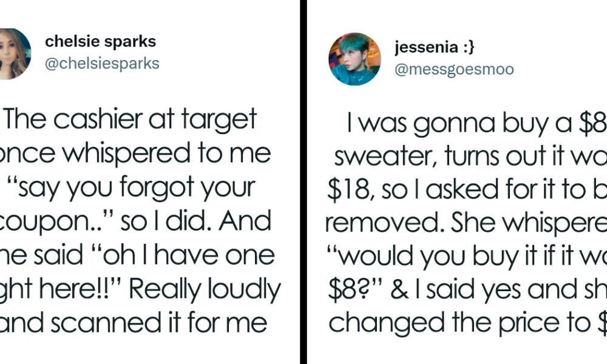Viewport: 607px width, 364px height.
Task: Visit the @messgoesmoo handle
Action: tap(454, 69)
